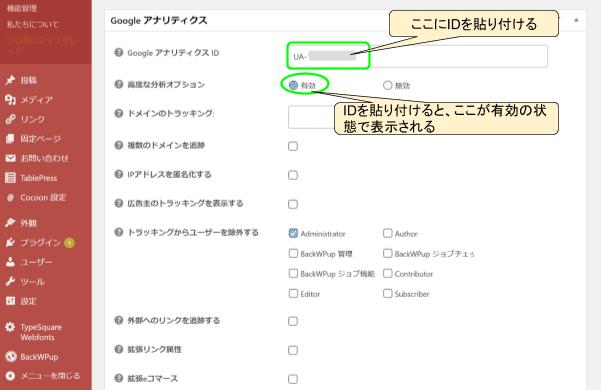This screenshot has width=601, height=390.
Task: Click the plugin update count badge
Action: pyautogui.click(x=69, y=243)
